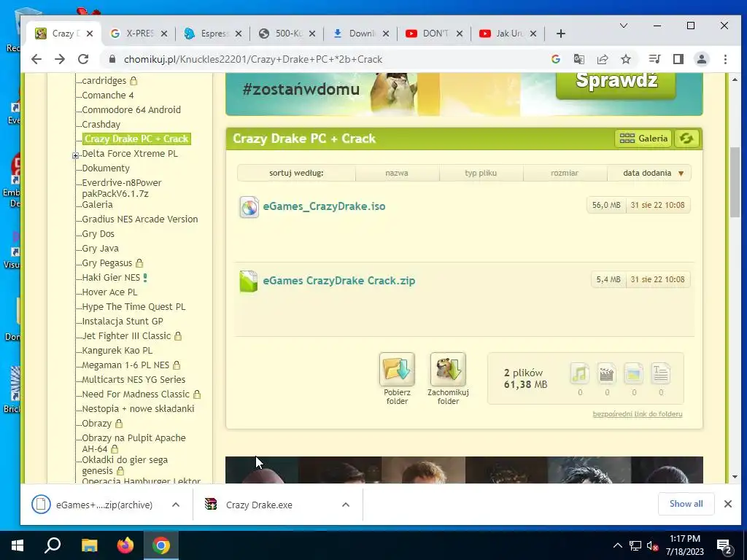Open Windows Start menu
Screen dimensions: 747x560
pos(18,545)
